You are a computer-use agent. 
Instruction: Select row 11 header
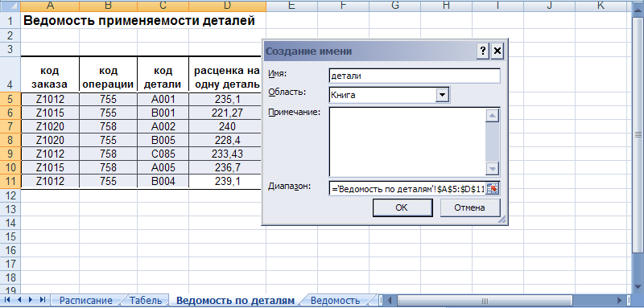click(10, 181)
